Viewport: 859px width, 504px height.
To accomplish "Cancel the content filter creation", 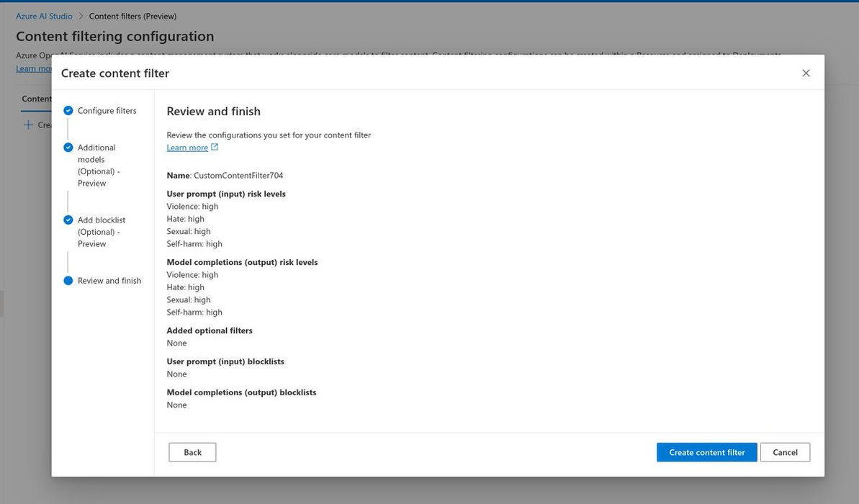I will (x=785, y=452).
